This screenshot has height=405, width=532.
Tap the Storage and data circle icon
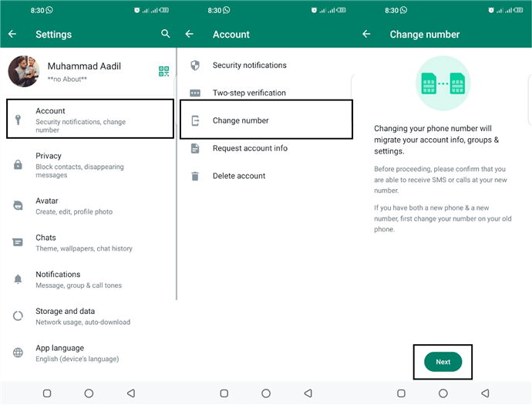[x=18, y=316]
